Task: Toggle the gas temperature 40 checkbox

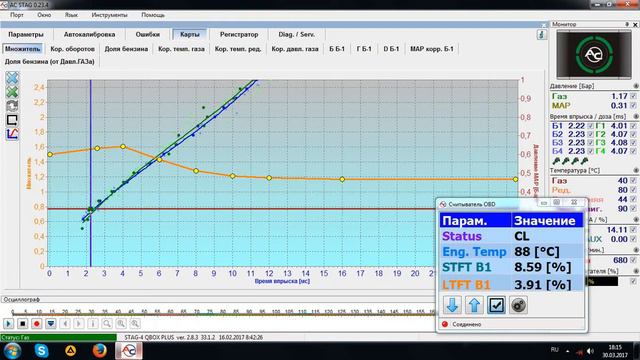Action: pos(633,180)
